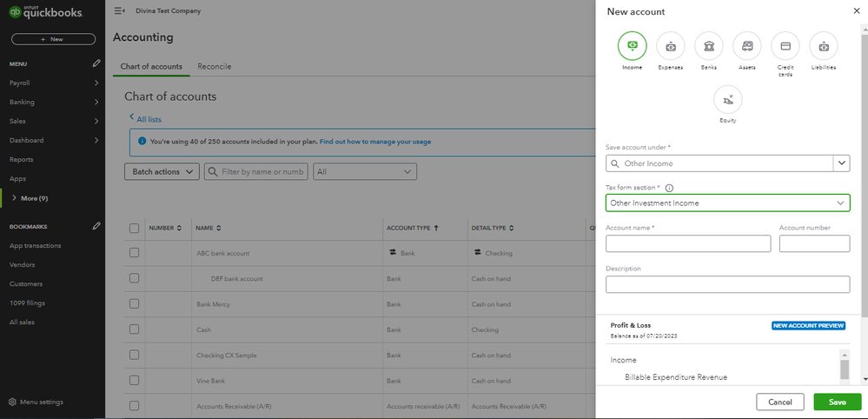Sort by the NAME column arrows
The height and width of the screenshot is (419, 868).
click(219, 228)
